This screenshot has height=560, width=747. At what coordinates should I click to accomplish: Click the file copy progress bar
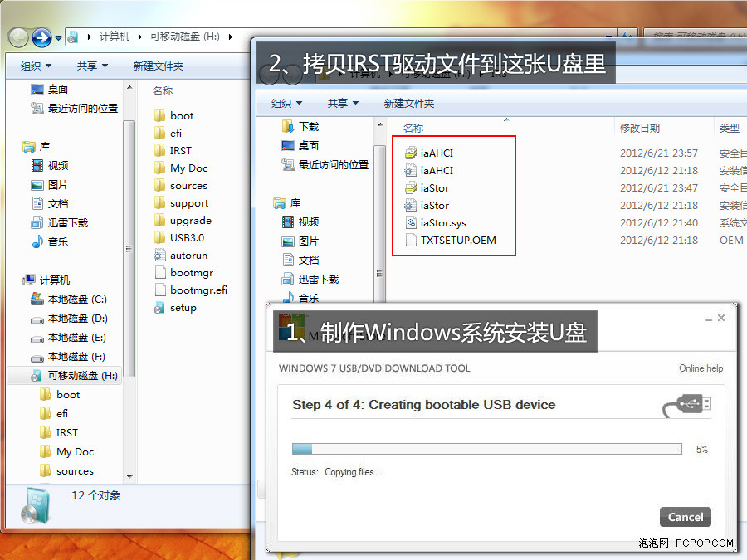click(486, 449)
